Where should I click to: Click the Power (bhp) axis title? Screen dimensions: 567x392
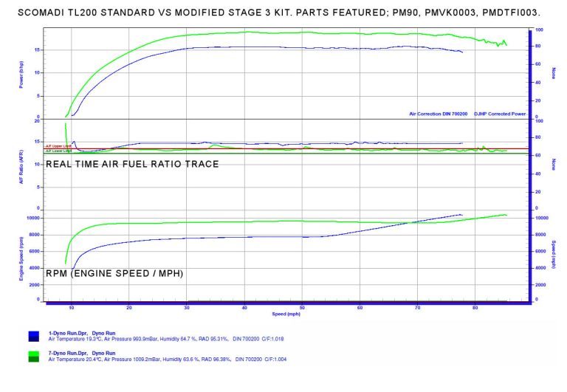[x=22, y=74]
